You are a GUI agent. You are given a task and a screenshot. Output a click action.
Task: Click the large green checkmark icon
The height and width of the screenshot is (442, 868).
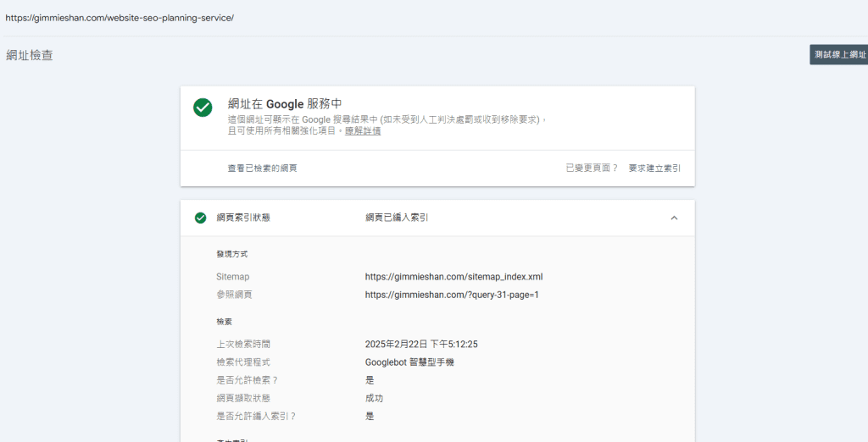point(203,108)
